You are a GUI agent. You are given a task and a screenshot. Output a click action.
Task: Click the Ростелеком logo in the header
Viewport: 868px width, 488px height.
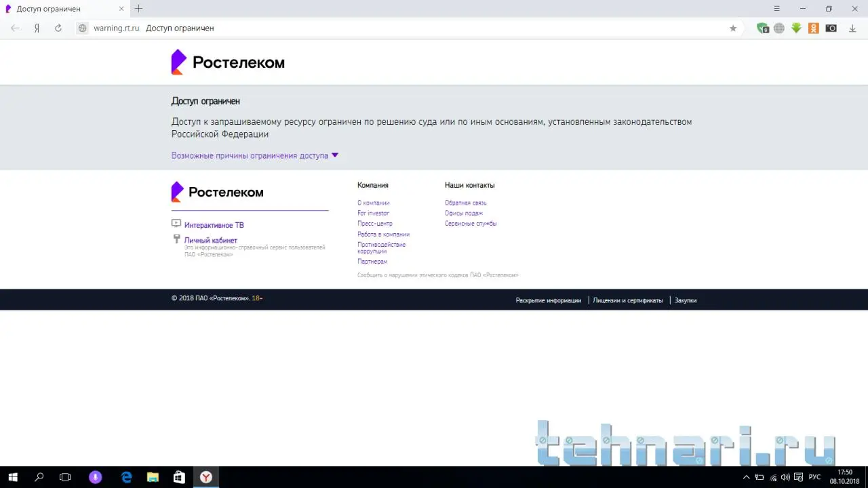point(228,62)
